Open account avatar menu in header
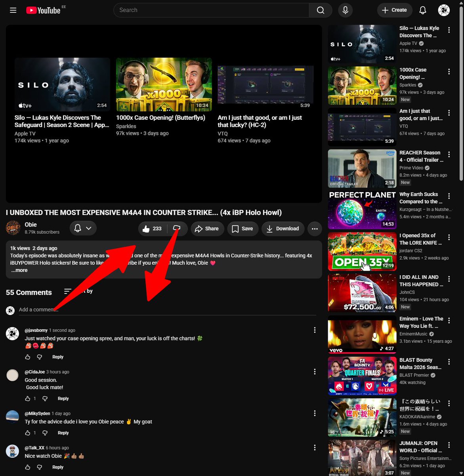Image resolution: width=464 pixels, height=476 pixels. pyautogui.click(x=444, y=10)
